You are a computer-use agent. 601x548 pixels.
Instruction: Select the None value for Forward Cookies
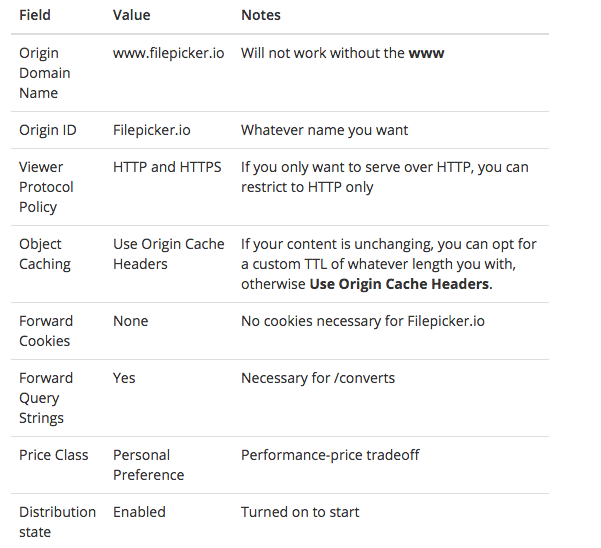[131, 321]
